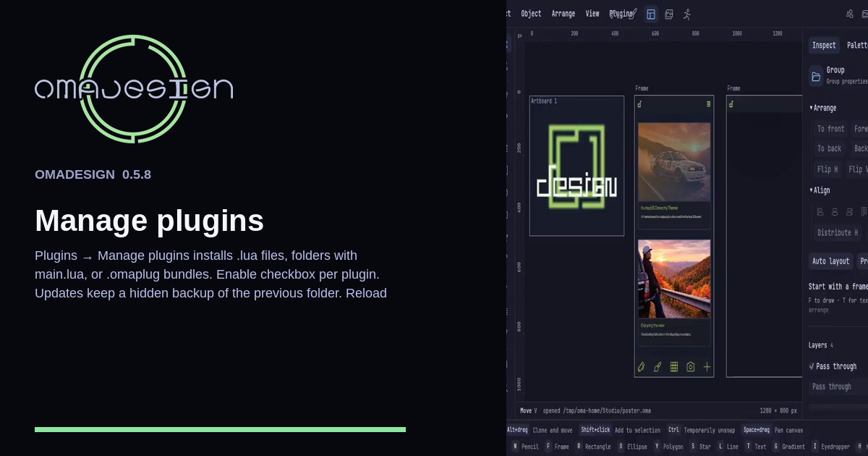Image resolution: width=868 pixels, height=456 pixels.
Task: Click the Pan canvas hint text
Action: tap(788, 430)
